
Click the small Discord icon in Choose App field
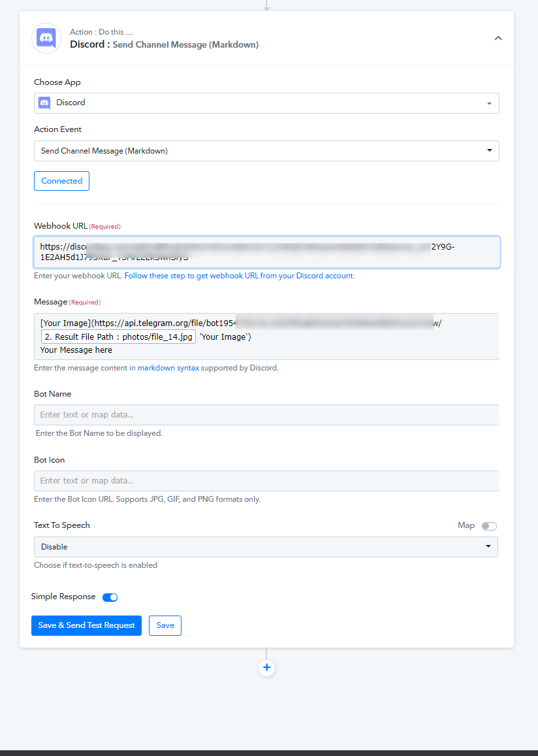[45, 103]
